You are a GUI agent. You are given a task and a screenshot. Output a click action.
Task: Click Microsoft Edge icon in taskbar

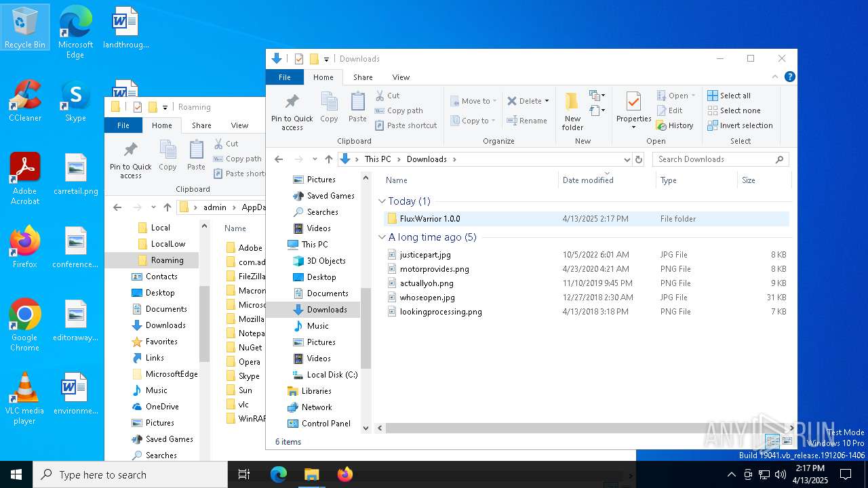point(279,474)
